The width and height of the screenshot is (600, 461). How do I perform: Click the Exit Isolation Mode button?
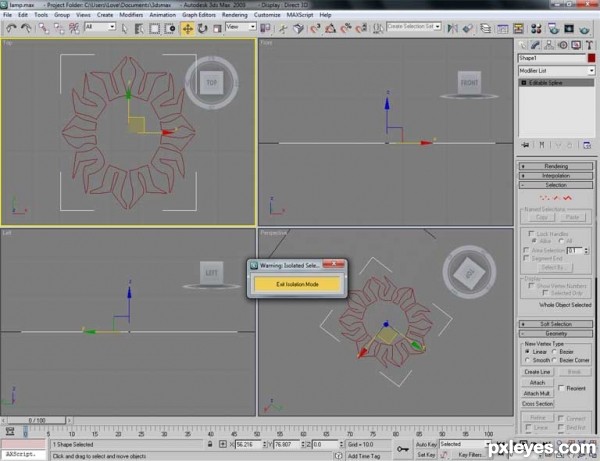click(297, 284)
